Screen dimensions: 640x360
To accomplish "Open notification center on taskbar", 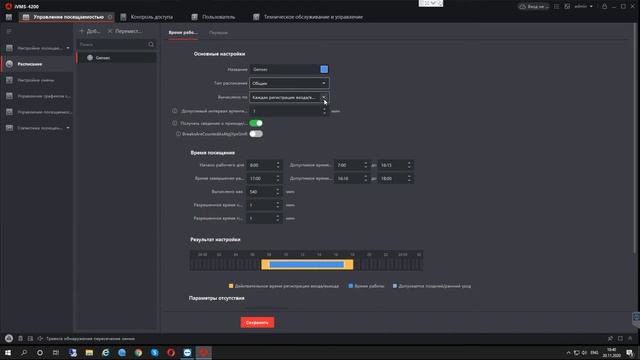I will [630, 353].
